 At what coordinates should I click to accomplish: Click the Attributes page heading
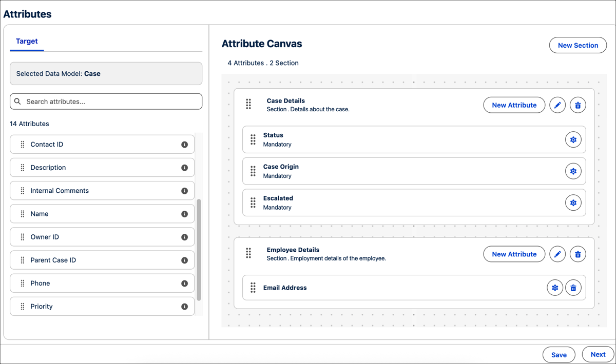(x=28, y=14)
